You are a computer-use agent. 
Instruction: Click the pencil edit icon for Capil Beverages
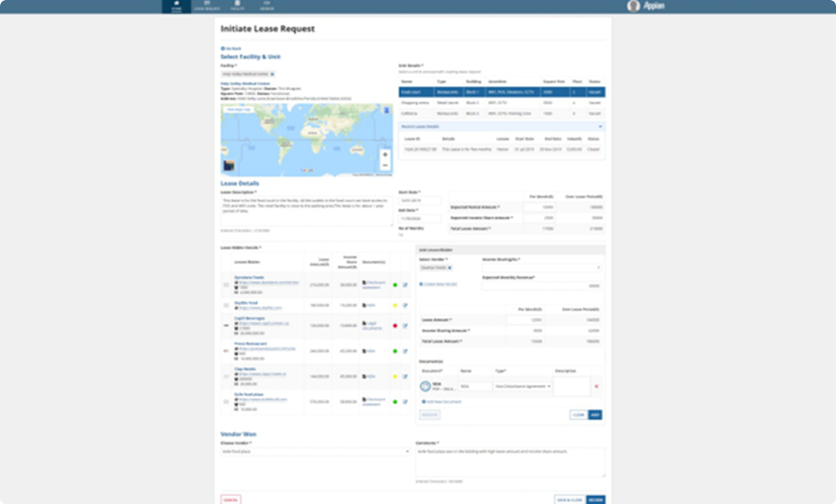click(x=405, y=326)
